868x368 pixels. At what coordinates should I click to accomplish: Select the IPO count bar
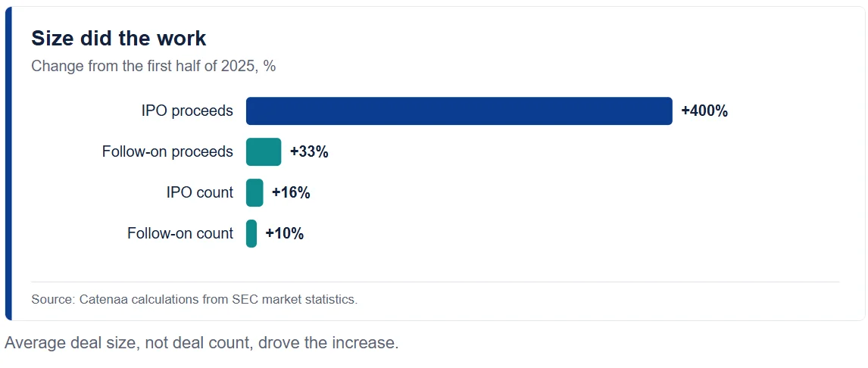(x=254, y=192)
